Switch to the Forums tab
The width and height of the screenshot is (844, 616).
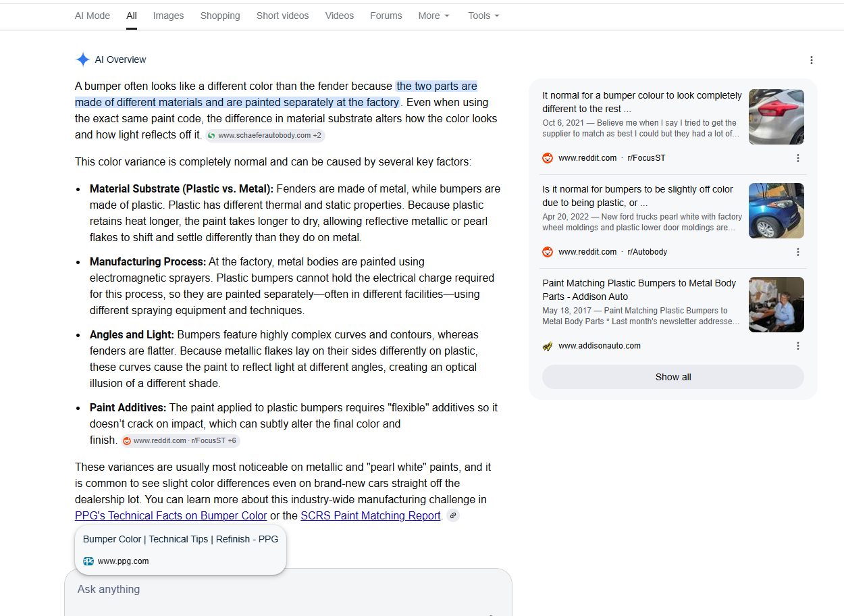coord(386,16)
